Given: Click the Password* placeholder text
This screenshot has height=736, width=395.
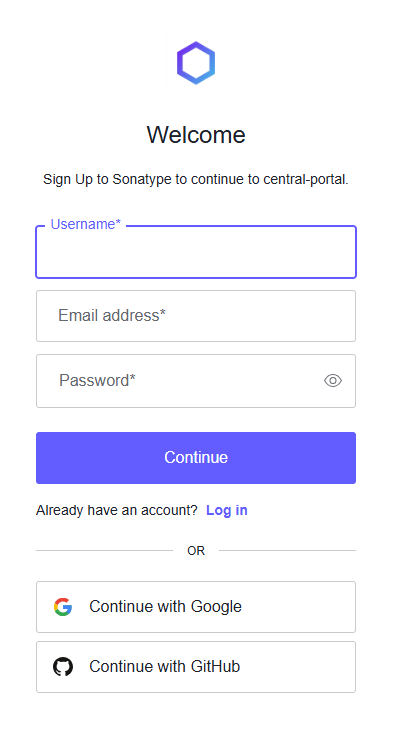Looking at the screenshot, I should point(97,380).
